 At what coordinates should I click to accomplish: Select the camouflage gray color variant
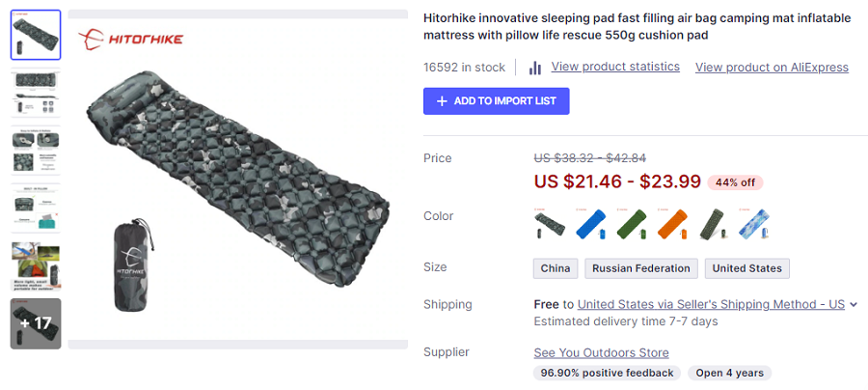point(550,224)
